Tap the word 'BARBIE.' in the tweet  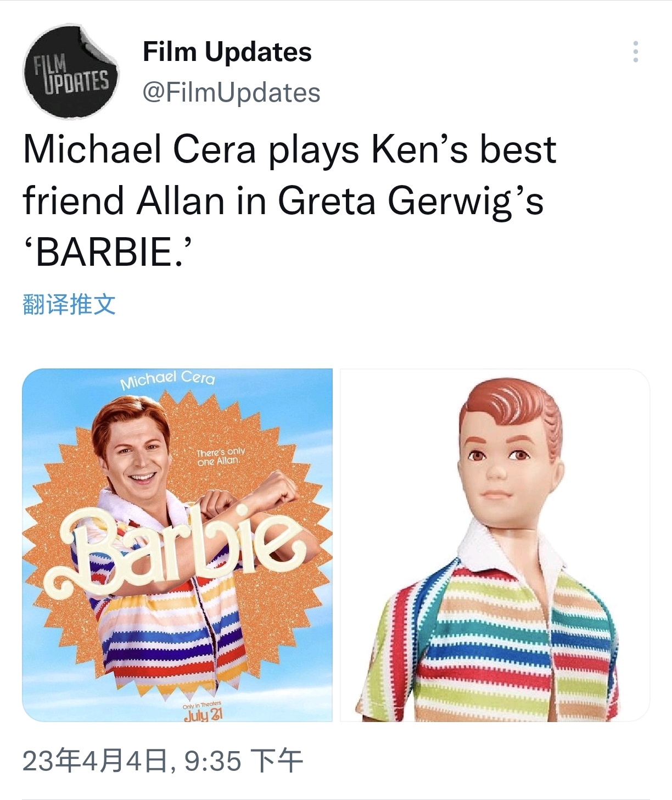(108, 252)
